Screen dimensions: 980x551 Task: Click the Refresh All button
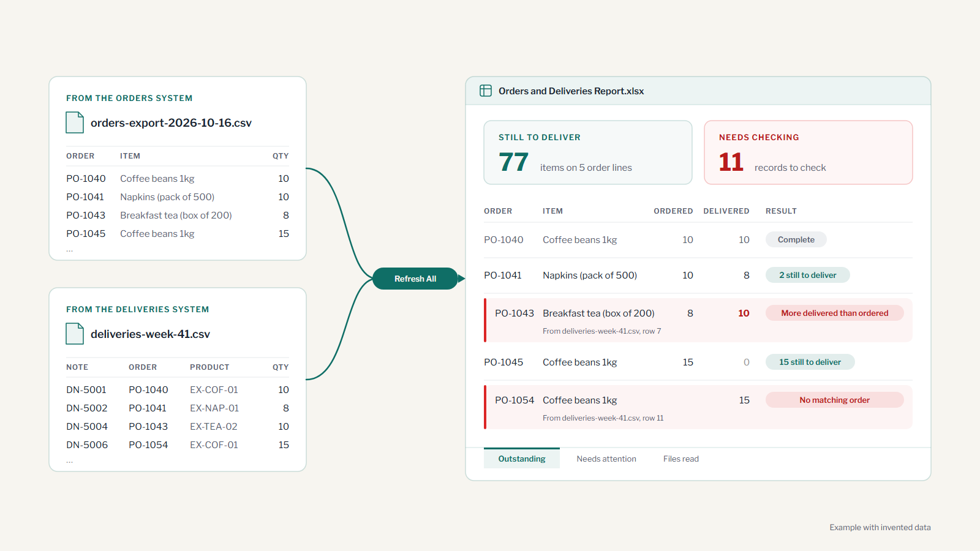tap(415, 279)
